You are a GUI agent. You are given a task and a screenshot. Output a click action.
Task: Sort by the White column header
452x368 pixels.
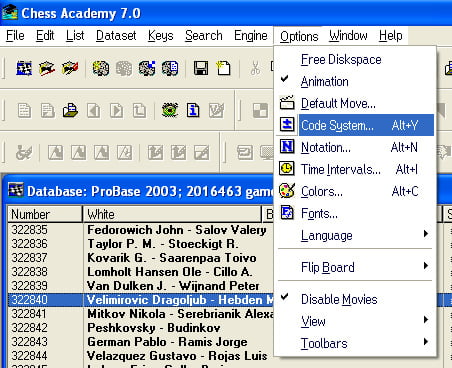click(x=172, y=214)
